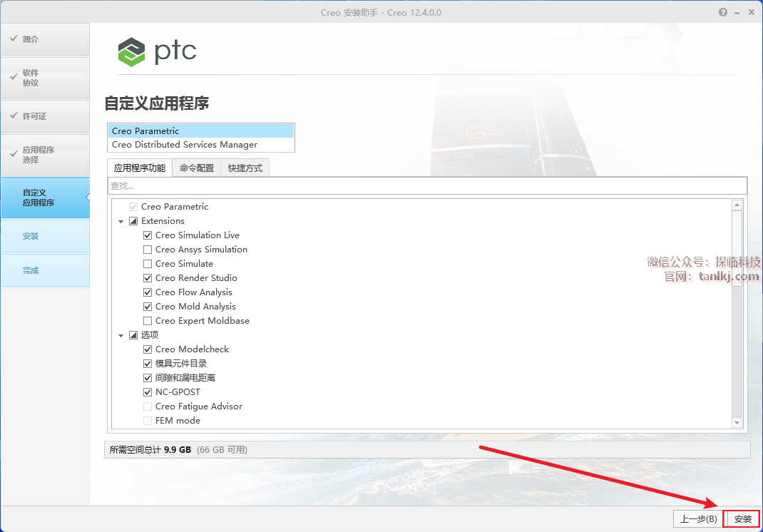Toggle the 模具元件目录 checkbox

(148, 364)
